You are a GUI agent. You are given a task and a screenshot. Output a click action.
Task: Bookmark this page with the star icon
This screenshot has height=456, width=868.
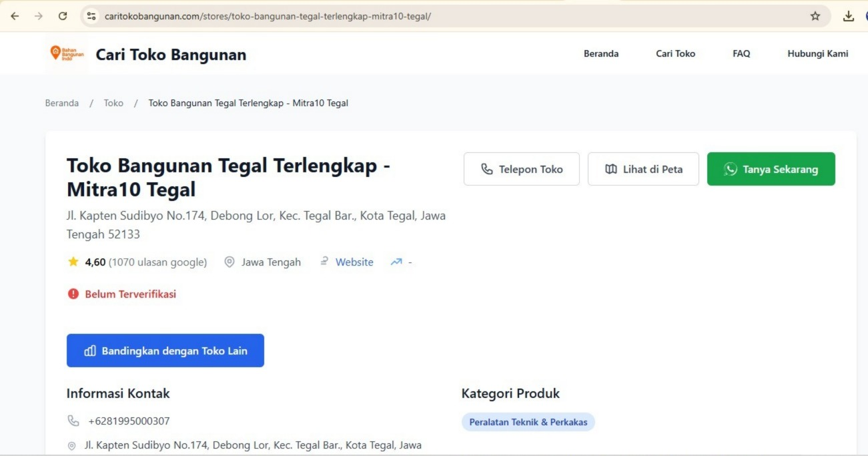point(815,16)
